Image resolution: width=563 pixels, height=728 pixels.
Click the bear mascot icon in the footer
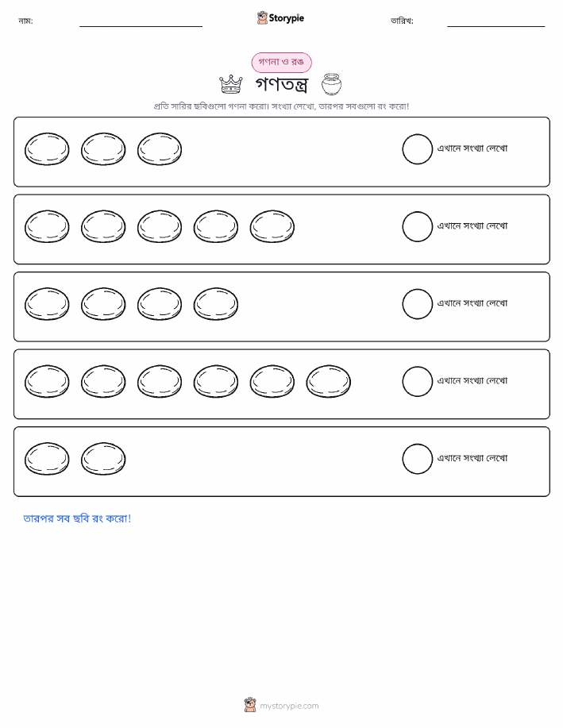(250, 705)
